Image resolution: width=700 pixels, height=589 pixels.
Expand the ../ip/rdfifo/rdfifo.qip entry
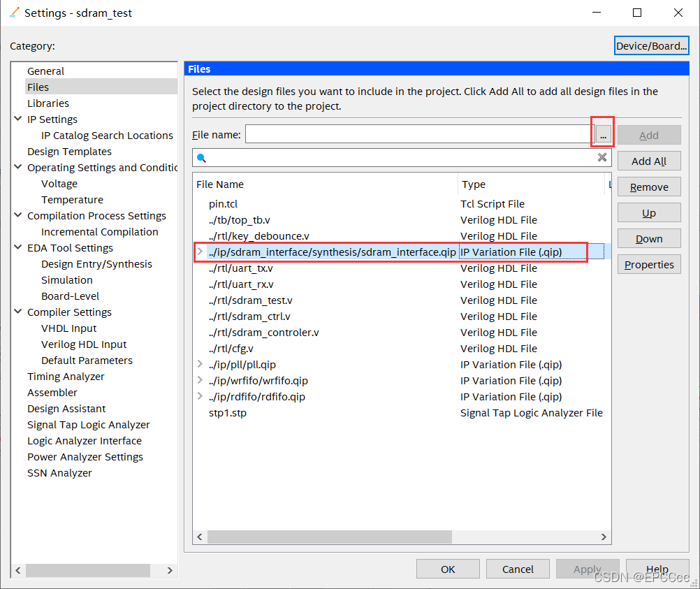[x=200, y=396]
